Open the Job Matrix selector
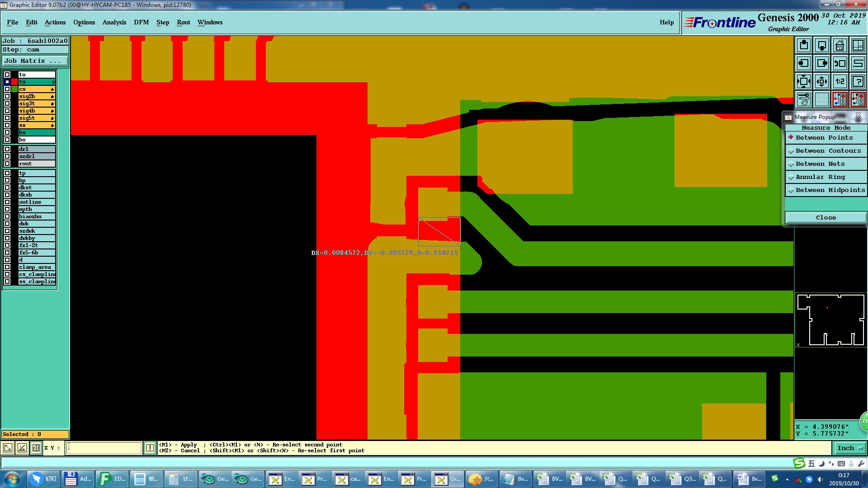 point(35,61)
